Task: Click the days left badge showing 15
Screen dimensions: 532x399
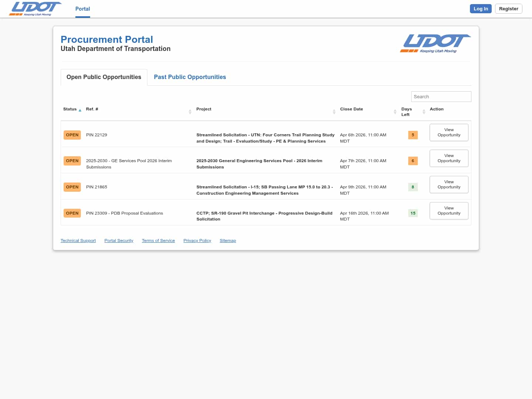Action: coord(413,213)
